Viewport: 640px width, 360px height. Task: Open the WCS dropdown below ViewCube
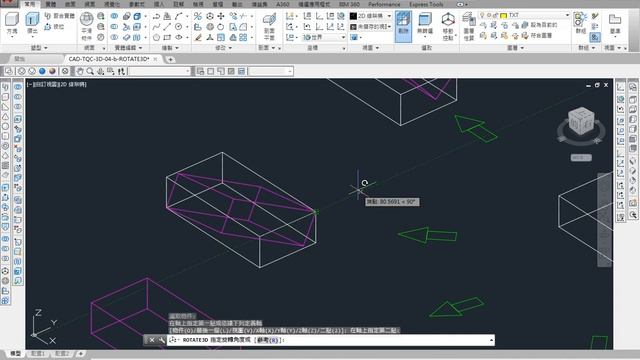coord(581,157)
